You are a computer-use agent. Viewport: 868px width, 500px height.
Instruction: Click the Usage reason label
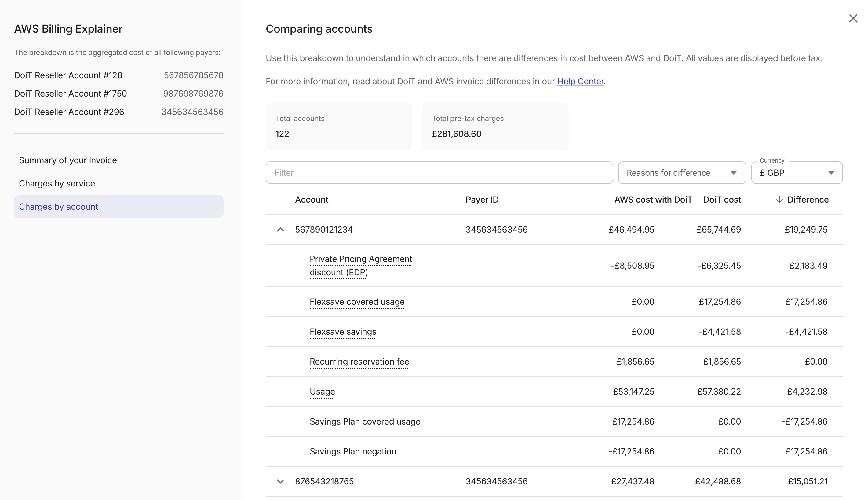coord(322,392)
